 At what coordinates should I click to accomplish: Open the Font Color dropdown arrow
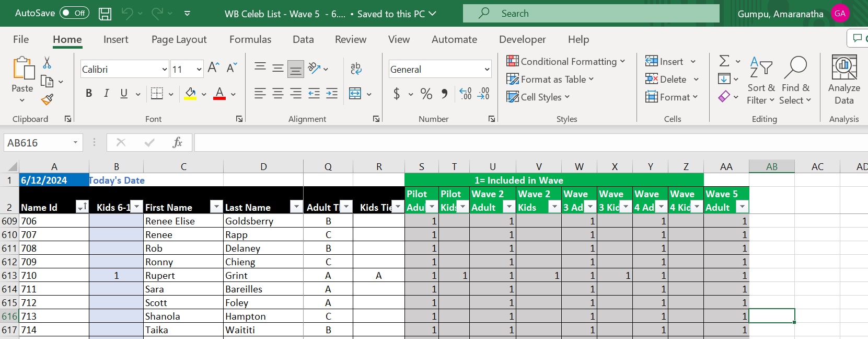[233, 95]
